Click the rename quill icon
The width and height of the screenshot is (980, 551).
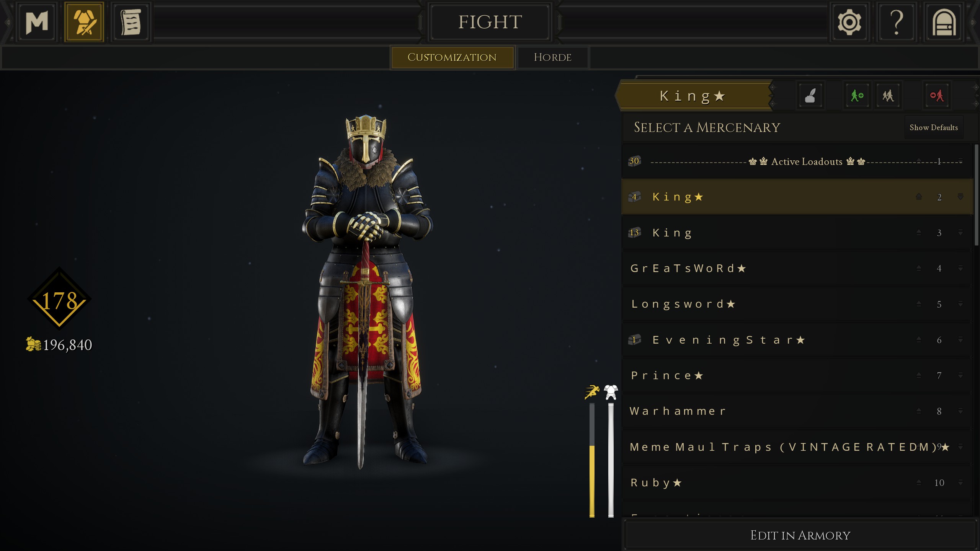click(x=810, y=95)
